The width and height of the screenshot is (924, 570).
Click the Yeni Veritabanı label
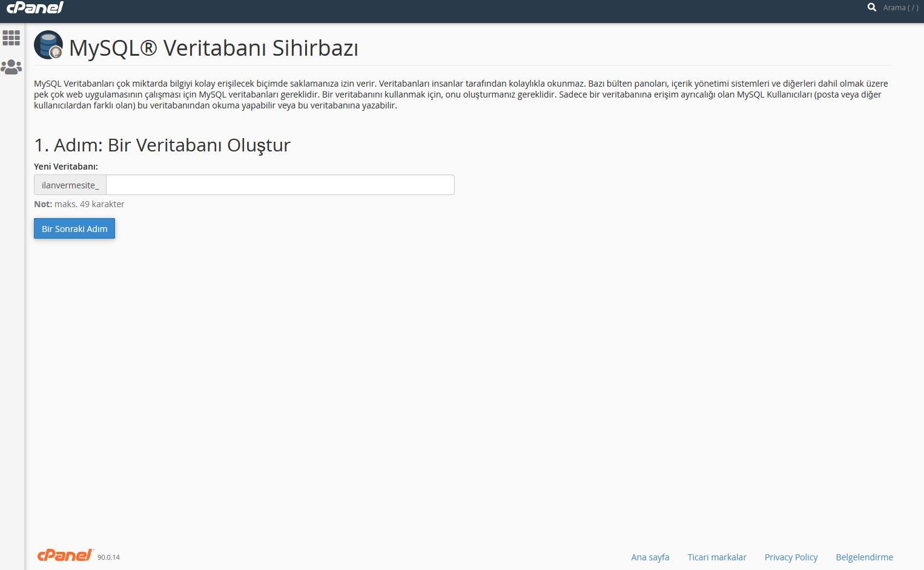pyautogui.click(x=65, y=167)
